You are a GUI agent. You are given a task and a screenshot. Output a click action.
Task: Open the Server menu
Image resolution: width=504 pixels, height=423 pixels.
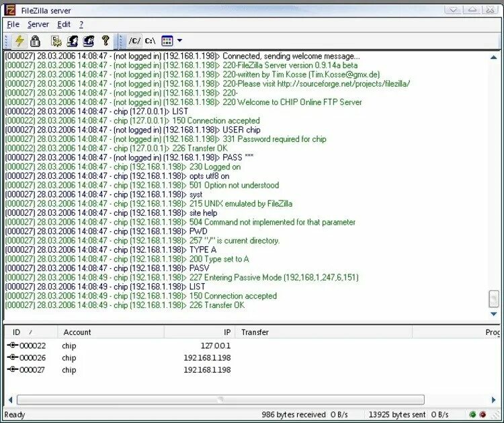tap(38, 24)
